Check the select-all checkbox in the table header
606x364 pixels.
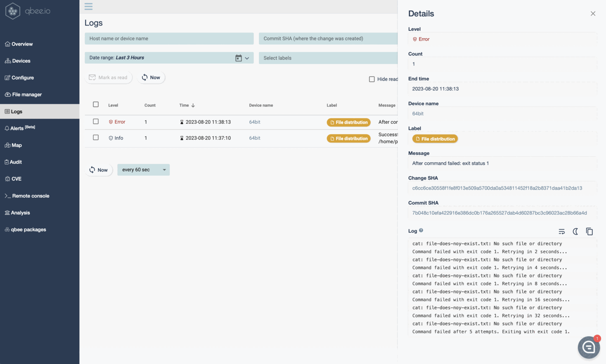[x=96, y=105]
